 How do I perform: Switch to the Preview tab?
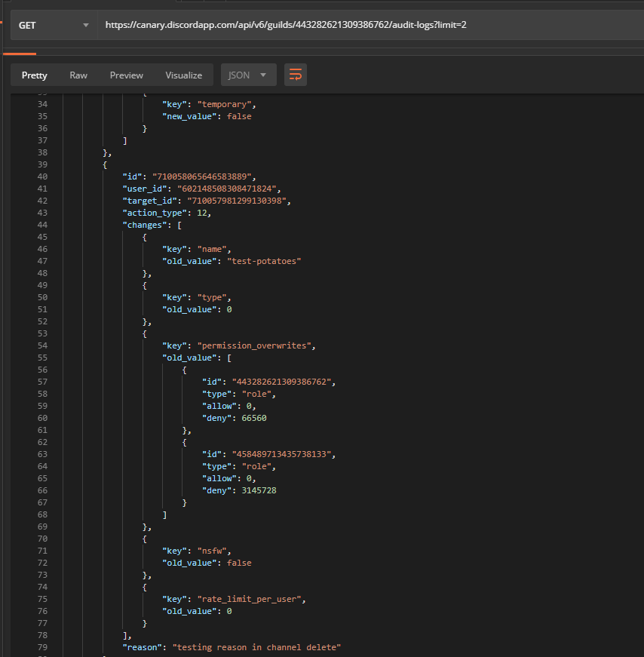click(126, 75)
